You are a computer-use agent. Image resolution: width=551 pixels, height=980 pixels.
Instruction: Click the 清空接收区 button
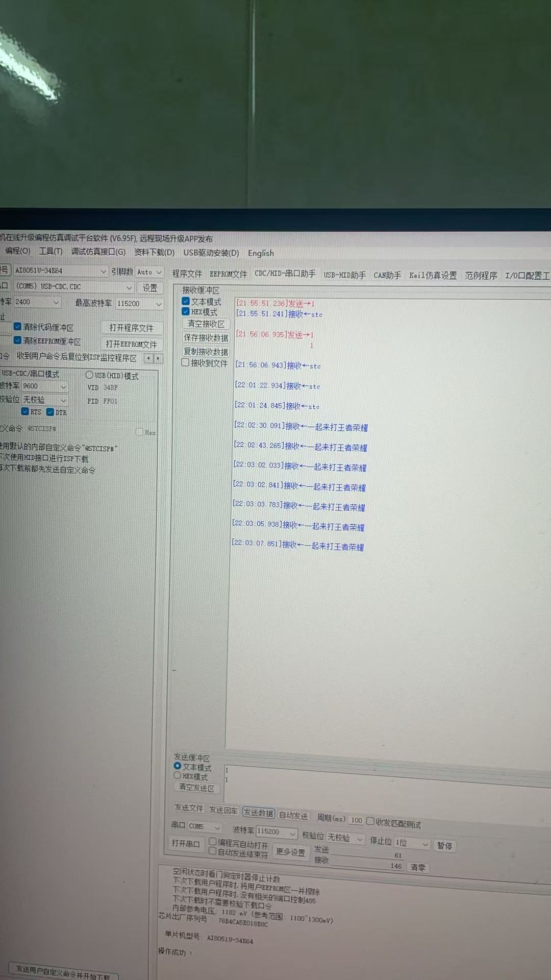(x=206, y=324)
